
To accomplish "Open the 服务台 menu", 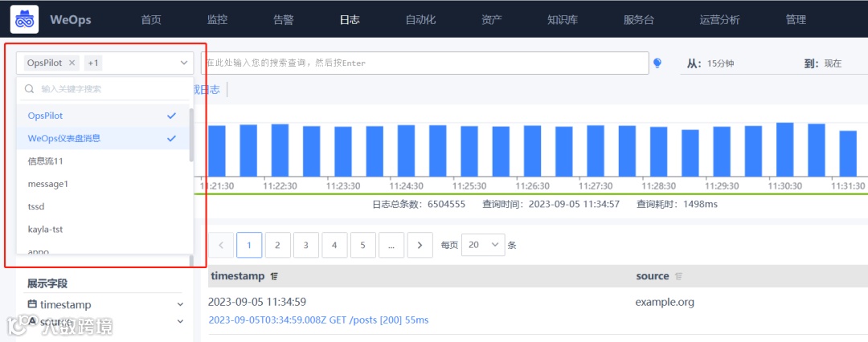I will point(639,20).
